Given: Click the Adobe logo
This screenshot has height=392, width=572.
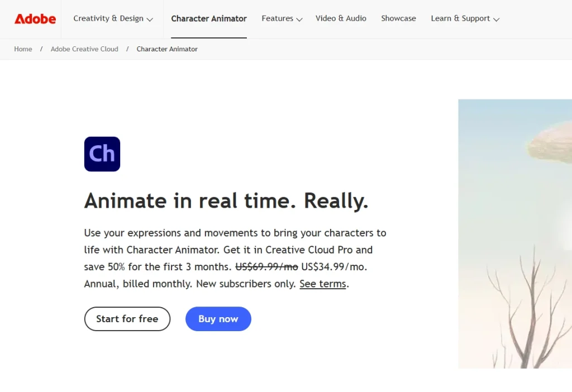Looking at the screenshot, I should (x=35, y=18).
